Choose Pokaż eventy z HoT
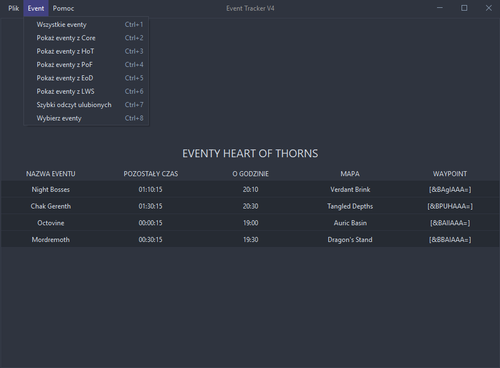The width and height of the screenshot is (500, 368). point(86,51)
